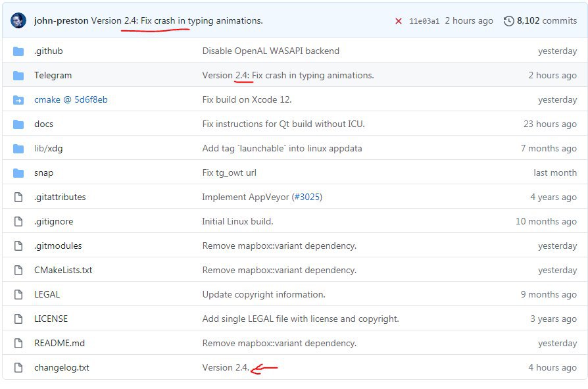588x389 pixels.
Task: Select '23 hours ago' timestamp for docs
Action: coord(550,124)
